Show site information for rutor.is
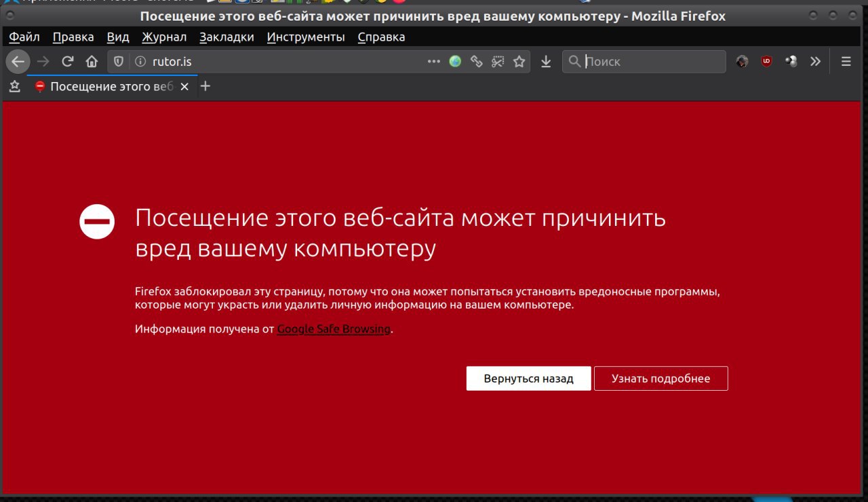This screenshot has height=502, width=868. (x=140, y=62)
